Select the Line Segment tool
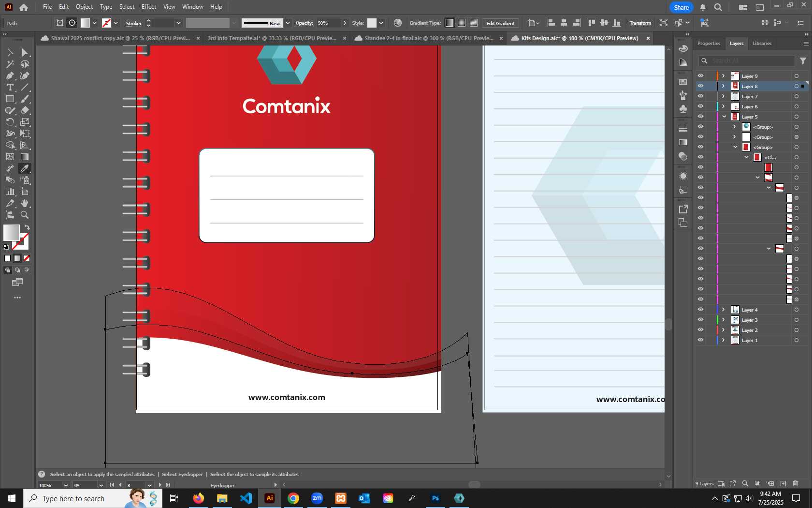Viewport: 812px width, 508px height. 25,87
